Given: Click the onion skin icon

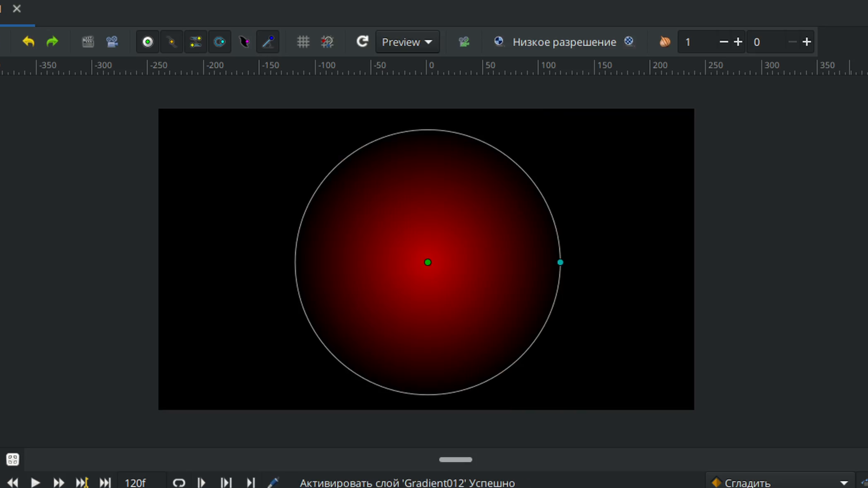Looking at the screenshot, I should coord(665,42).
